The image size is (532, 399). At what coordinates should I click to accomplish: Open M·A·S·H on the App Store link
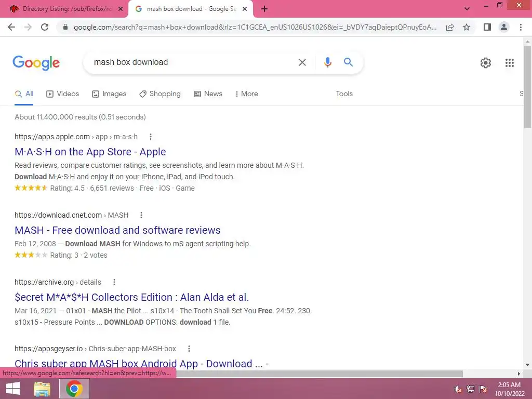(90, 152)
